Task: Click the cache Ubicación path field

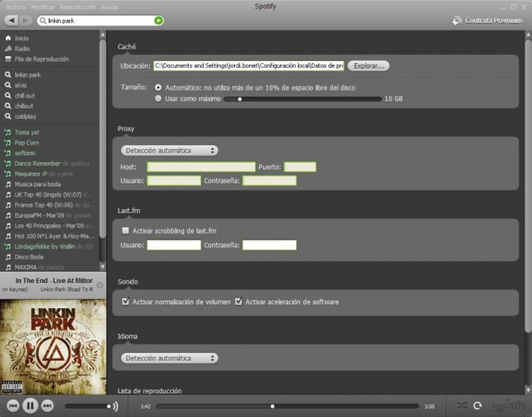Action: pyautogui.click(x=249, y=66)
